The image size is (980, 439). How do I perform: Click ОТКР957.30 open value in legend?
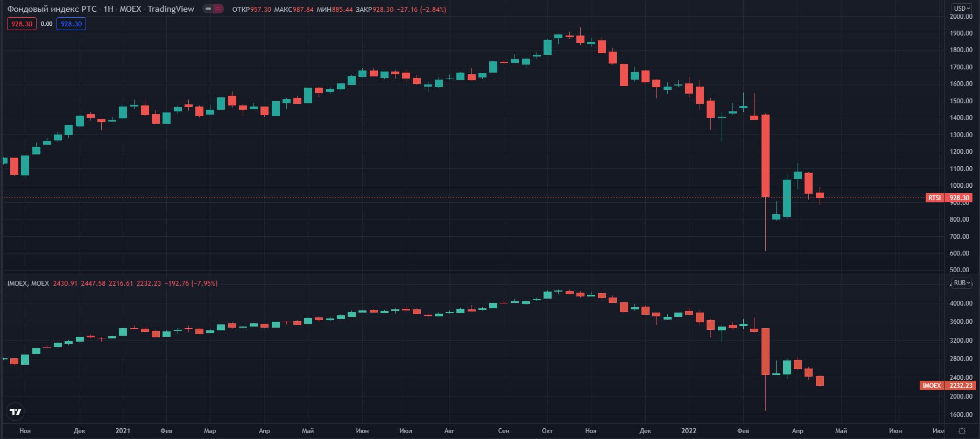click(251, 9)
